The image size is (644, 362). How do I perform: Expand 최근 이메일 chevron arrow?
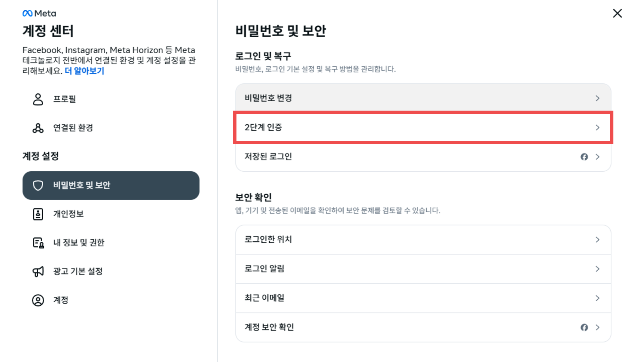click(597, 298)
